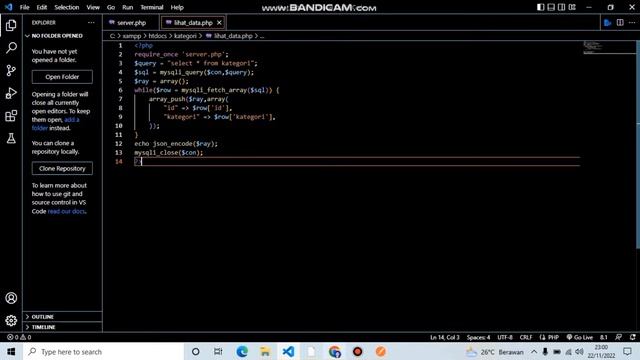Click the errors and warnings status indicator

point(19,337)
